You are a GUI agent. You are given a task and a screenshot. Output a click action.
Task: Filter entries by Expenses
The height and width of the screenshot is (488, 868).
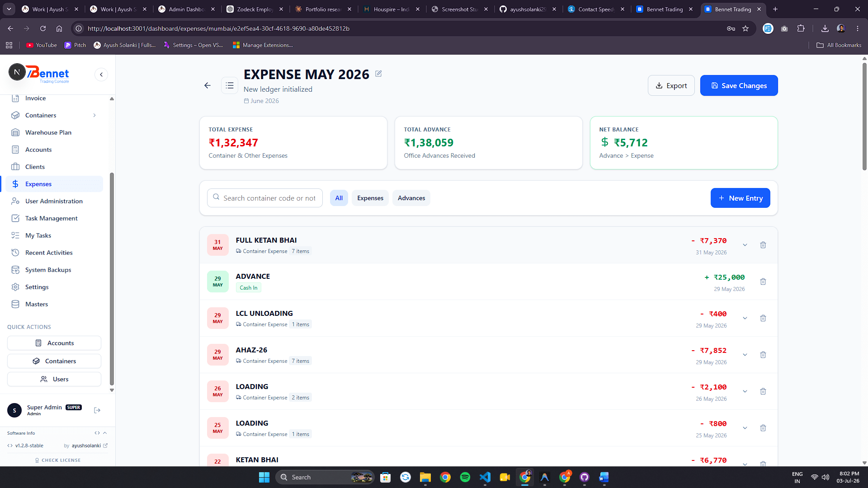[370, 198]
